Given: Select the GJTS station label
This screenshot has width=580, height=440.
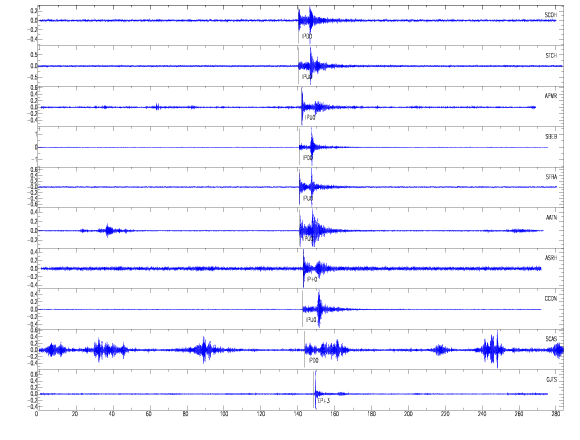Looking at the screenshot, I should pyautogui.click(x=552, y=380).
